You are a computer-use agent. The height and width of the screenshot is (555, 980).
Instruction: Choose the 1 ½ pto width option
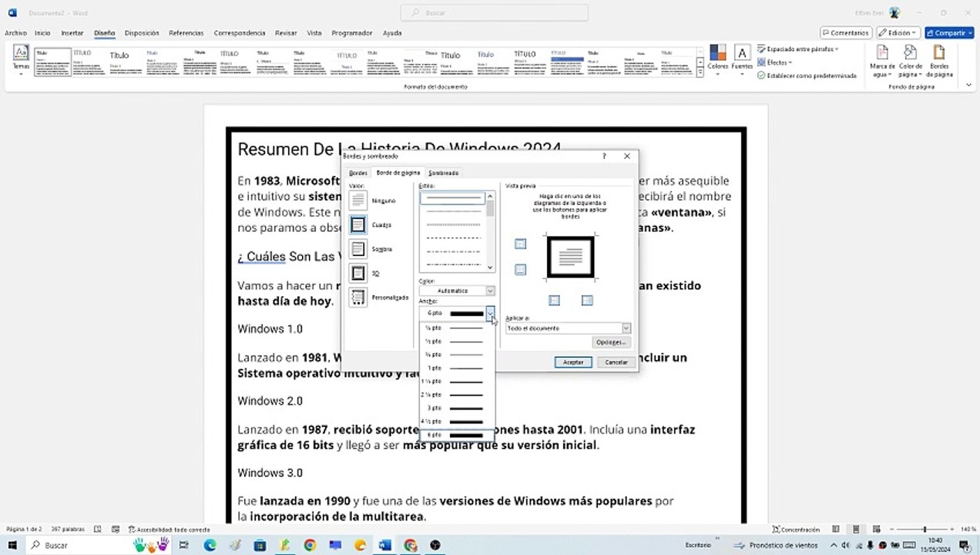(x=457, y=382)
